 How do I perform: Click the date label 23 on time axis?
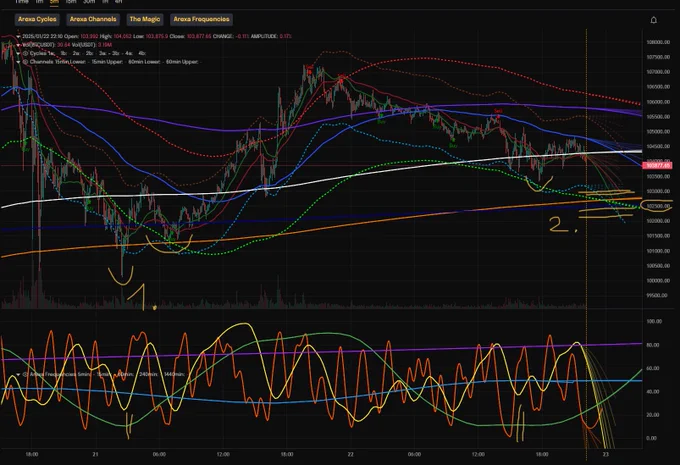click(605, 454)
